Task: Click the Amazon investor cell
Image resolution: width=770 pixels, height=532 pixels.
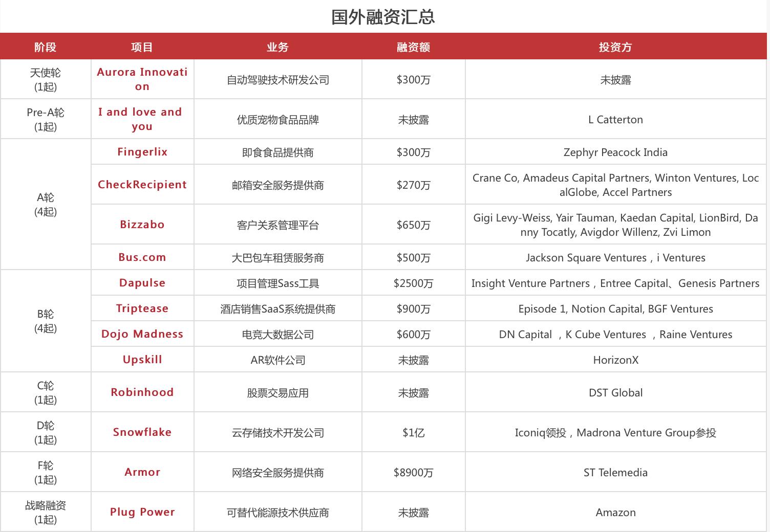Action: [x=616, y=513]
